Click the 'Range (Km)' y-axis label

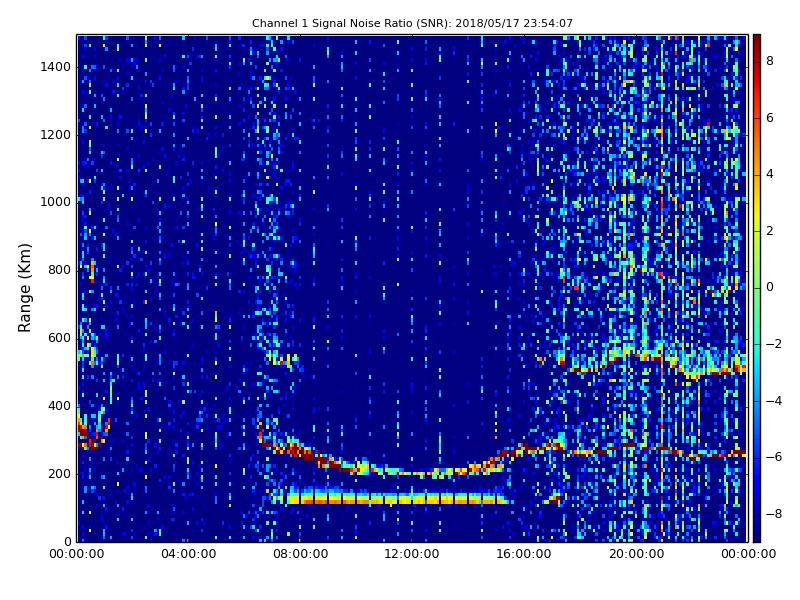pyautogui.click(x=24, y=288)
